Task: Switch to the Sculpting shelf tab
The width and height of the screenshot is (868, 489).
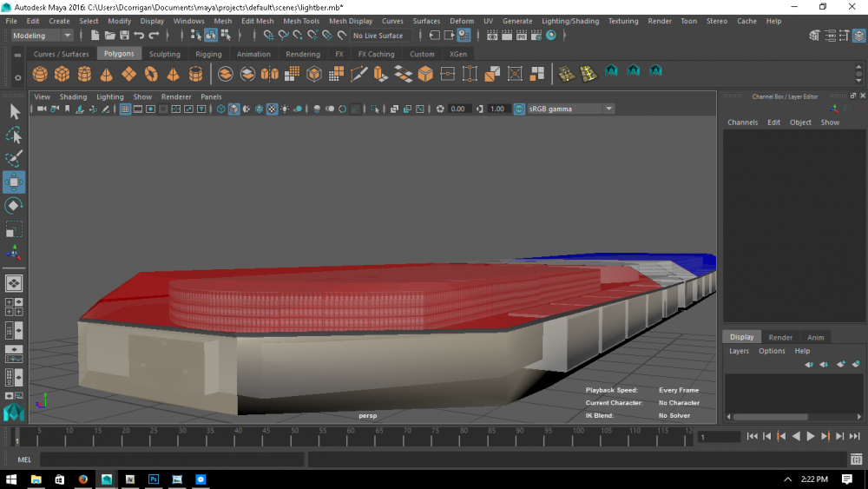Action: point(164,54)
